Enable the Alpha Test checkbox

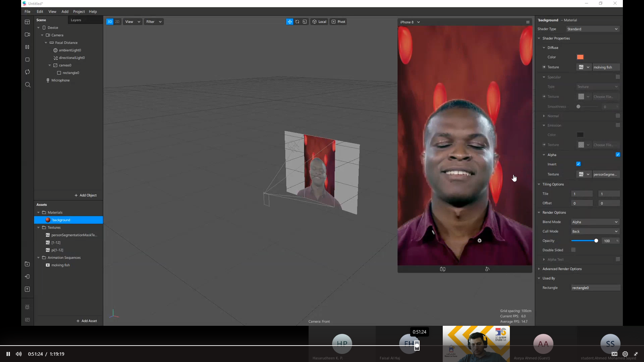click(618, 259)
